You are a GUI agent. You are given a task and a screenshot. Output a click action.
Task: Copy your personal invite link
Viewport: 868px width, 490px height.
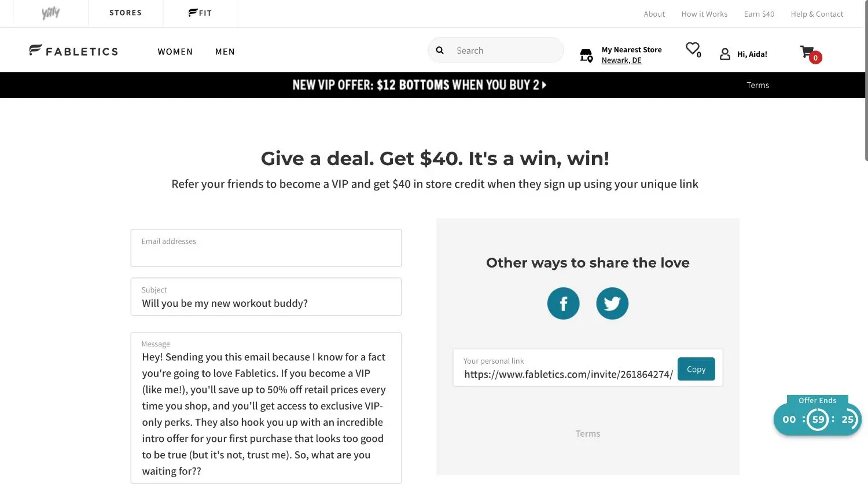[x=696, y=369]
